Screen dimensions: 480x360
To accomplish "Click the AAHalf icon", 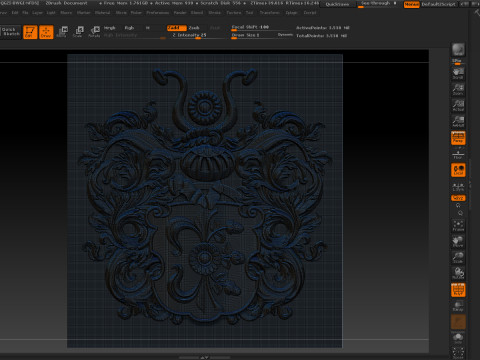I will pos(458,122).
